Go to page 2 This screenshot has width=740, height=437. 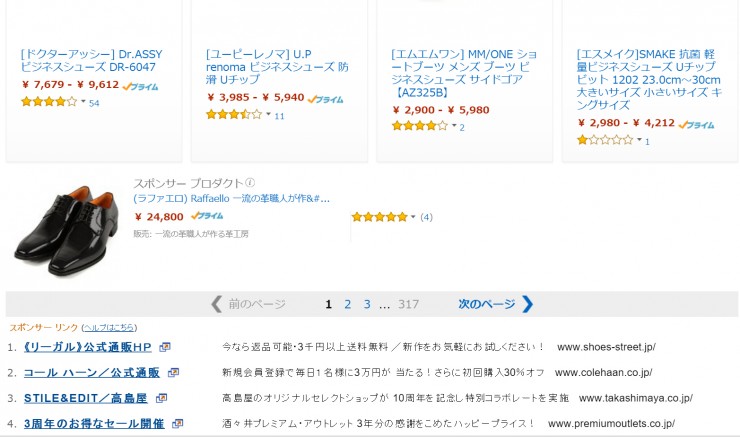tap(347, 304)
